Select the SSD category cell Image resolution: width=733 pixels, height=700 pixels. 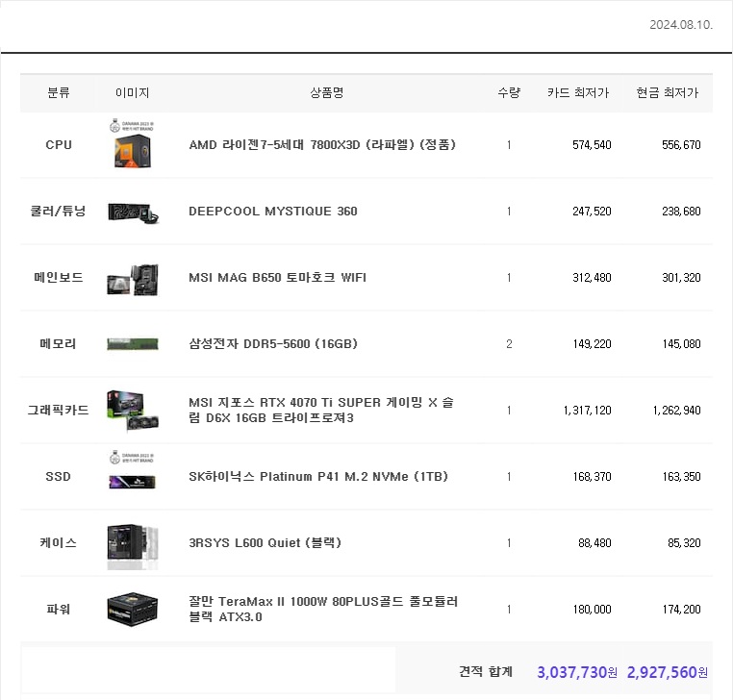click(x=59, y=477)
